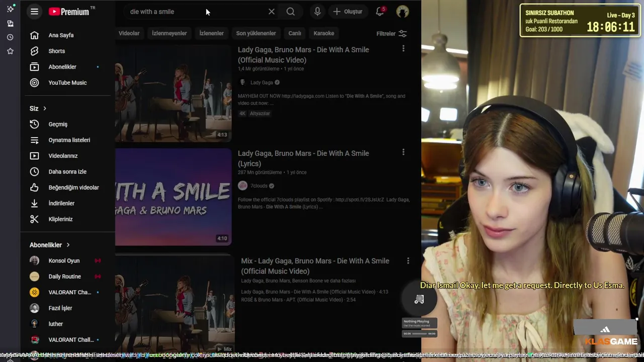
Task: Open Daily Routine channel
Action: pos(67,277)
